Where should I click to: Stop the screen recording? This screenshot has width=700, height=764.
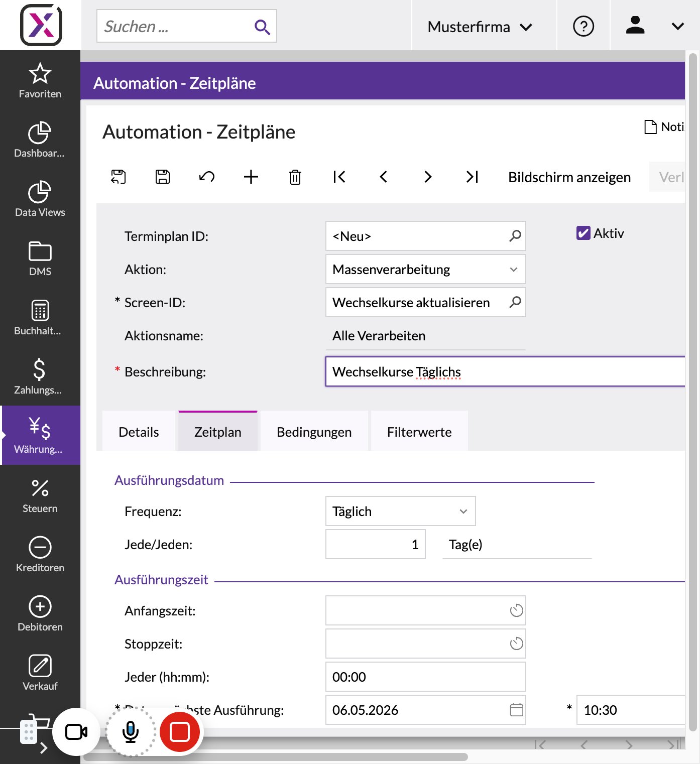pos(180,732)
